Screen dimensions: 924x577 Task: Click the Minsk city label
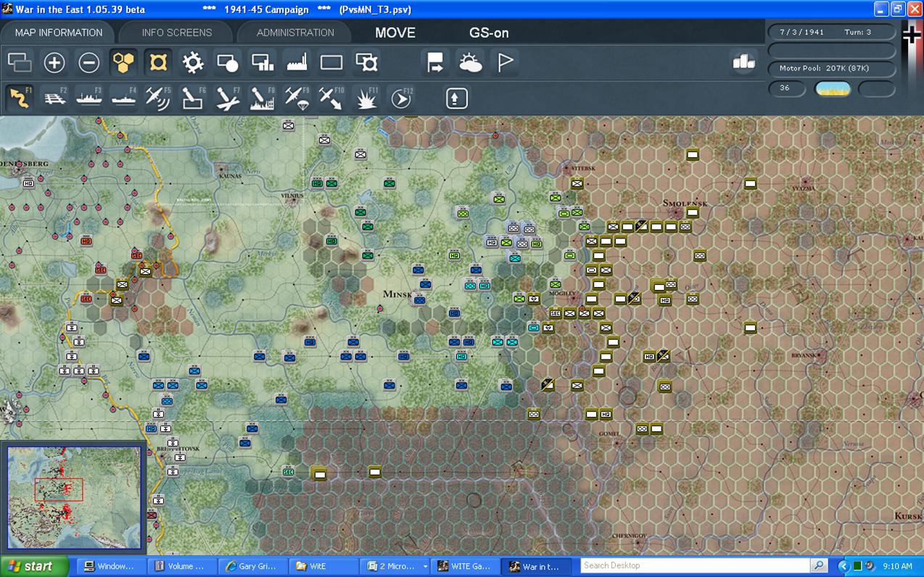pos(397,295)
